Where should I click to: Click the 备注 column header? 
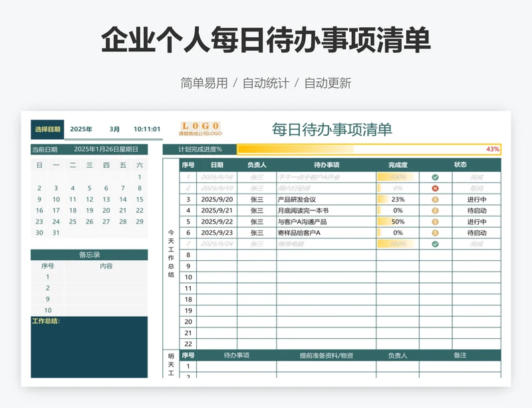click(460, 355)
